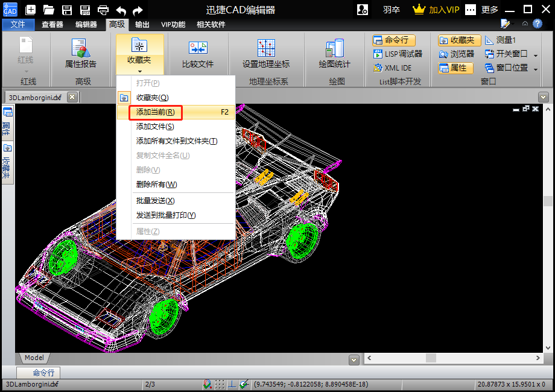Open the 相关软件 ribbon tab
The width and height of the screenshot is (555, 392).
(x=211, y=24)
